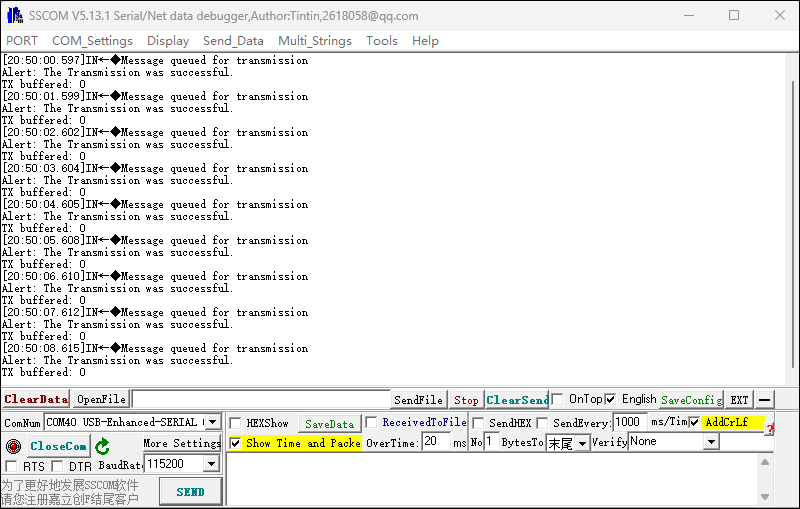This screenshot has height=509, width=800.
Task: Click the red question mark help icon
Action: point(769,429)
